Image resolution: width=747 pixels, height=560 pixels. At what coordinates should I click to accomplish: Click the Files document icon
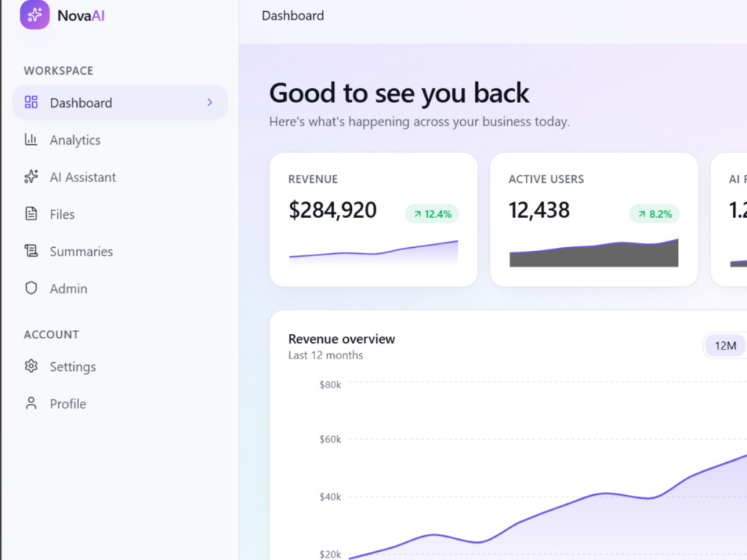[x=31, y=214]
